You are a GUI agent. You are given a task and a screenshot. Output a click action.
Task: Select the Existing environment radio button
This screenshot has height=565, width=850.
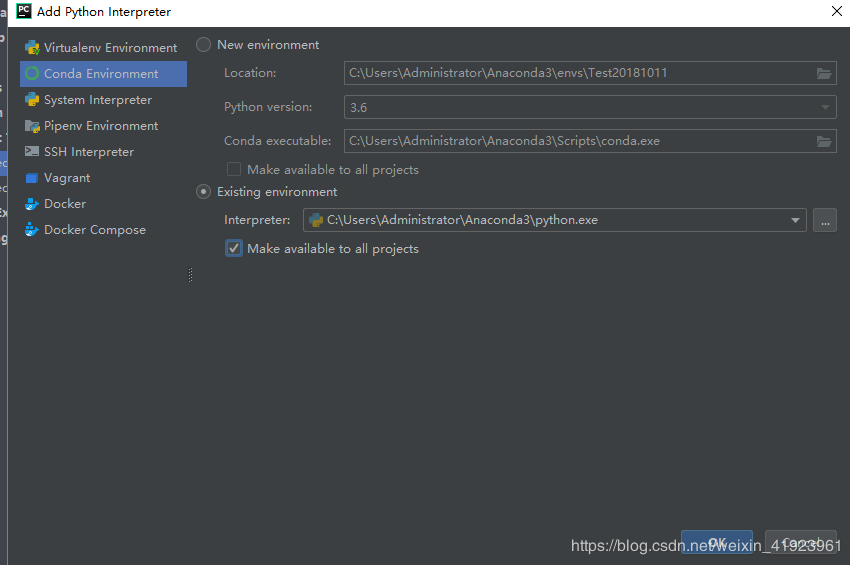(203, 191)
